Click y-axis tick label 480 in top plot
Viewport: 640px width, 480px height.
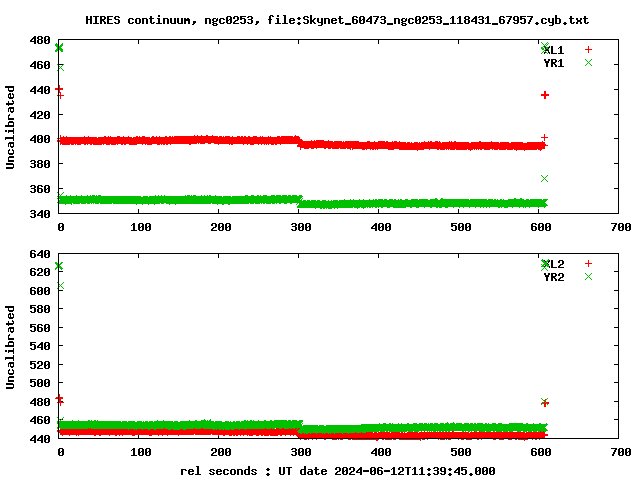pyautogui.click(x=40, y=40)
